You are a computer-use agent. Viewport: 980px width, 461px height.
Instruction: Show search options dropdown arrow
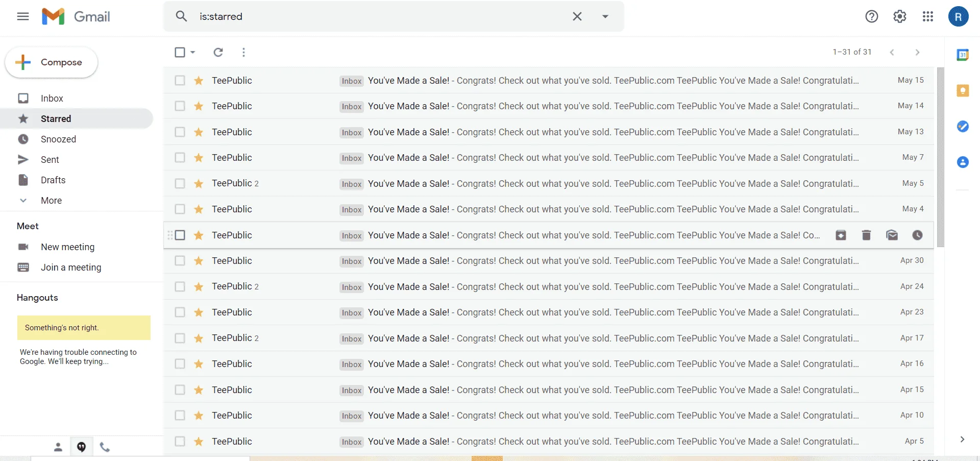coord(605,16)
